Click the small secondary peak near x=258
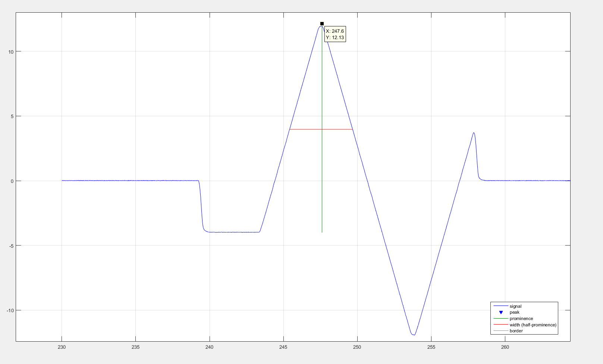Screen dimensions: 603x364 click(474, 133)
